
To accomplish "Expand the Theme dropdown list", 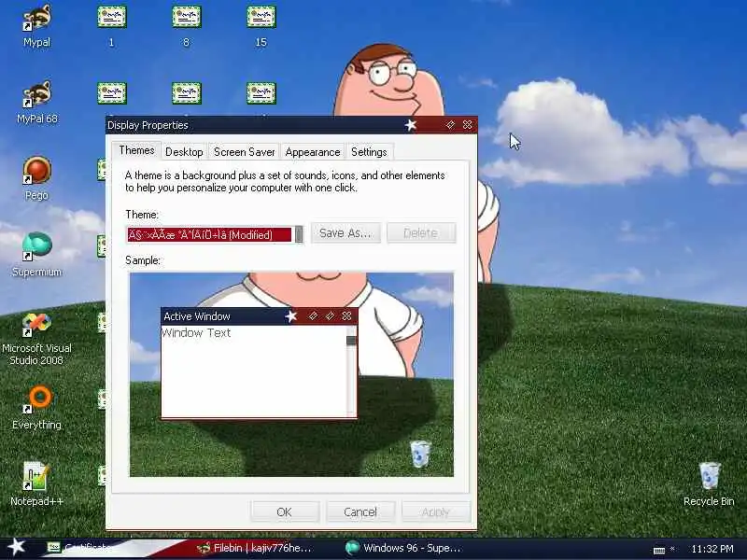I will (299, 234).
